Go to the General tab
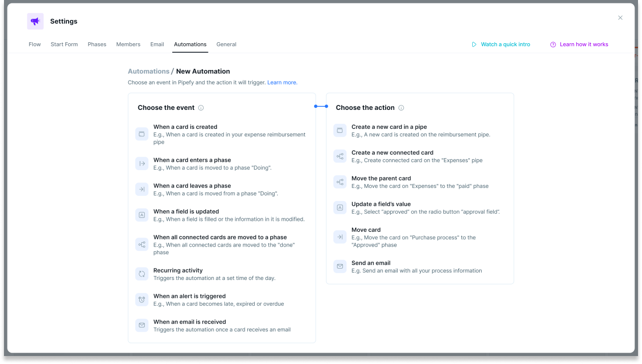642x364 pixels. [226, 44]
